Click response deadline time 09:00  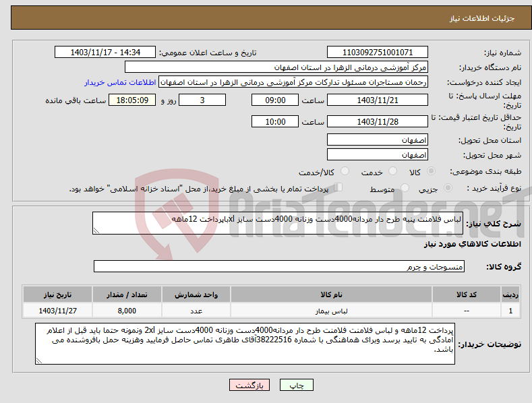275,100
